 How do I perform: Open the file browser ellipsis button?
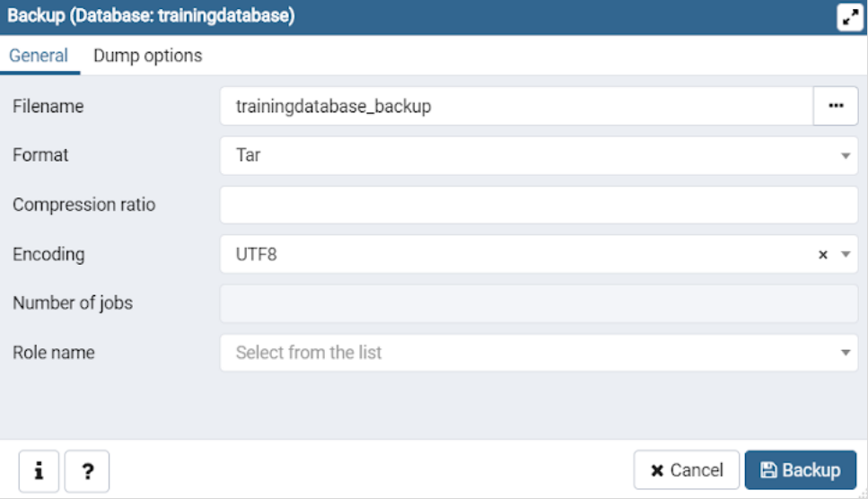(x=836, y=106)
